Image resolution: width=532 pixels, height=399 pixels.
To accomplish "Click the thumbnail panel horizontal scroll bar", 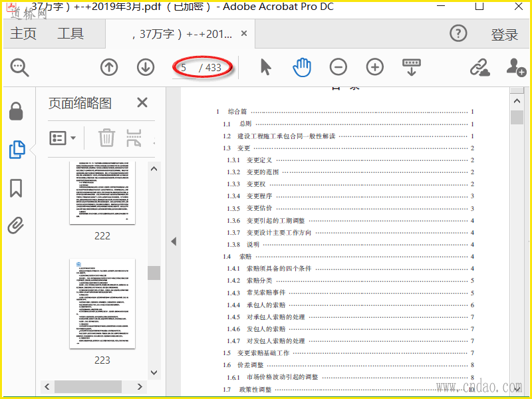I will click(x=88, y=386).
